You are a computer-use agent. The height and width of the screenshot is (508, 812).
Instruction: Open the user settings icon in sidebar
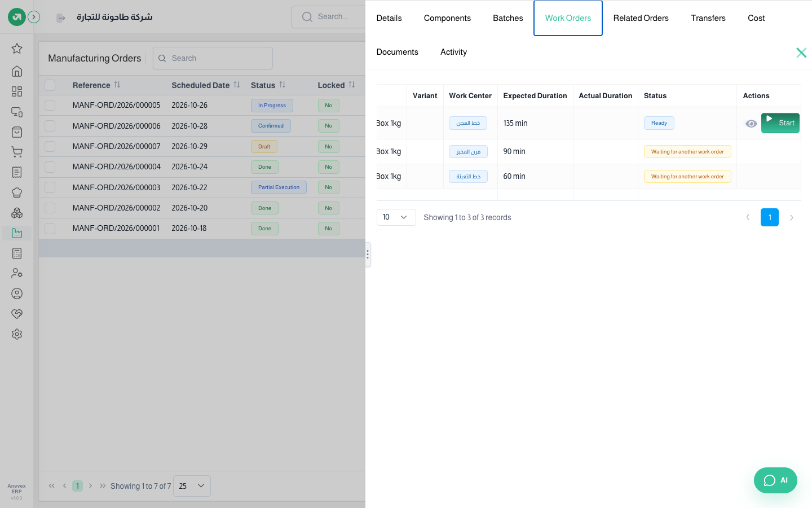click(17, 273)
